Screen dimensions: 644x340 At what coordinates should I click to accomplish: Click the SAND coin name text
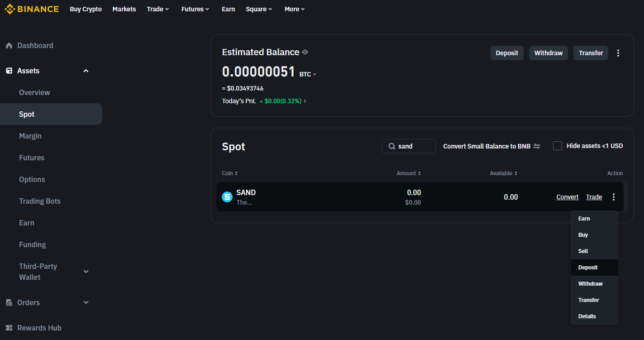(246, 192)
